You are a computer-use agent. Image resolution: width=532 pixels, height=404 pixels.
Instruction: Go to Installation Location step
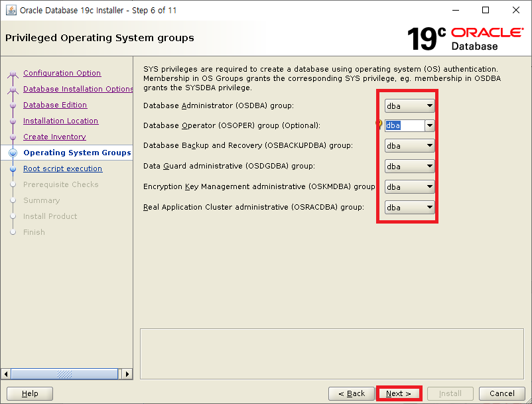coord(61,121)
